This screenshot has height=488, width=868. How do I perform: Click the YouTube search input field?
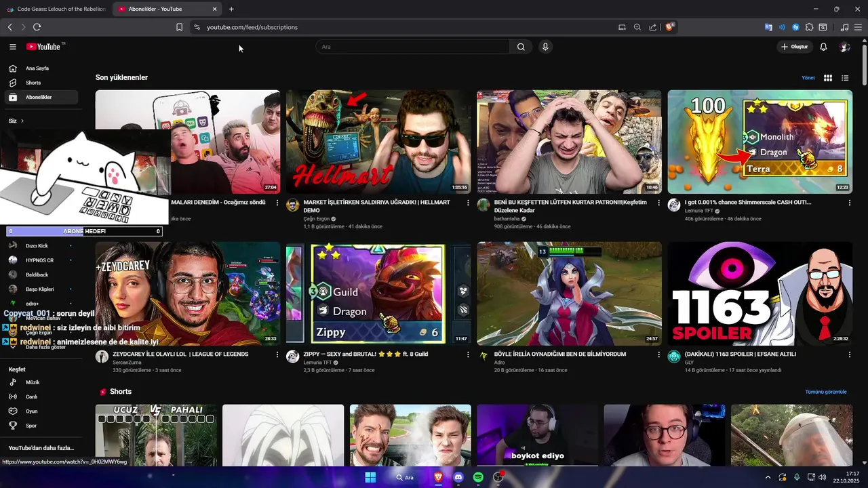[x=412, y=47]
